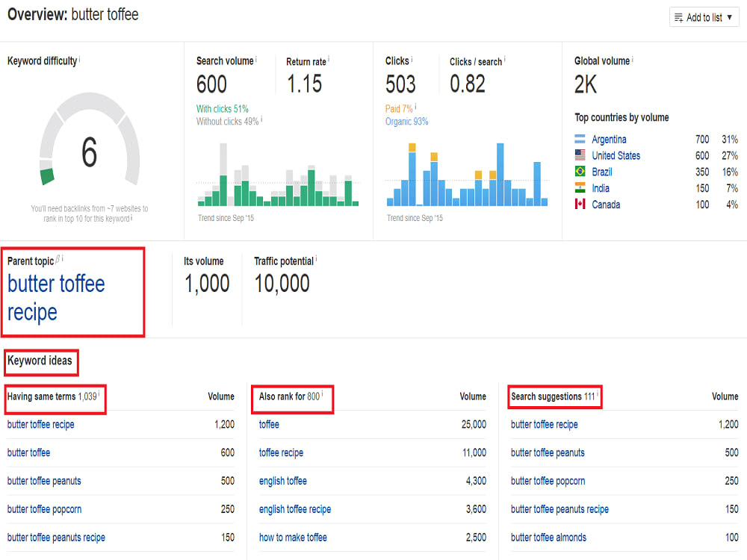The width and height of the screenshot is (747, 560).
Task: Open Argentina country link
Action: pyautogui.click(x=609, y=140)
